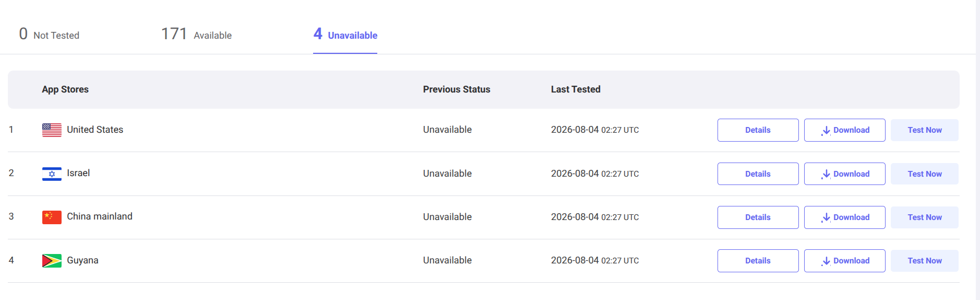Click the United States flag icon
980x300 pixels.
[52, 130]
